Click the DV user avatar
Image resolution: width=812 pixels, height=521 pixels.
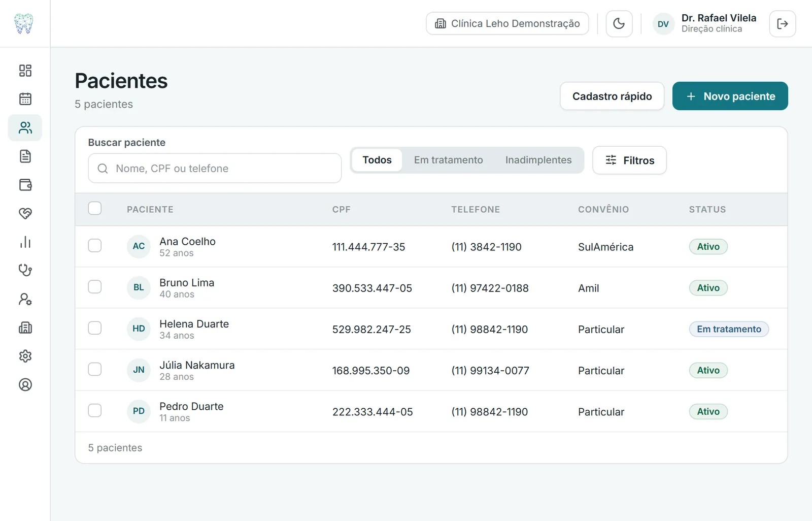(x=663, y=24)
